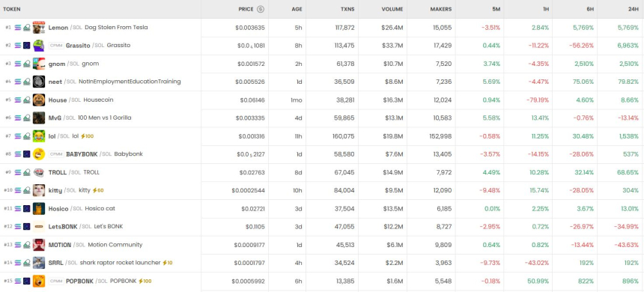
Task: Click the 50.99% POPBONK 1H change
Action: point(538,281)
